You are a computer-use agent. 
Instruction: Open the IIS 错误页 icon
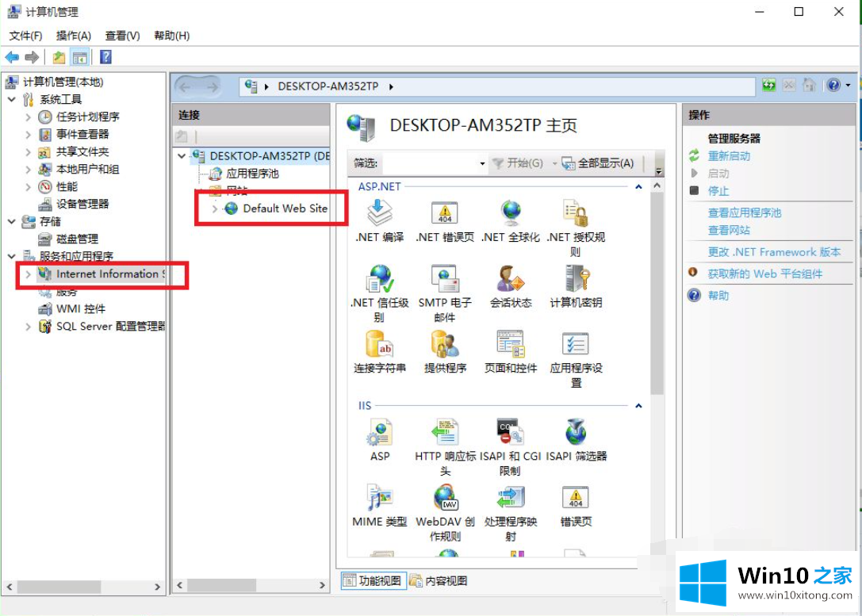coord(576,498)
